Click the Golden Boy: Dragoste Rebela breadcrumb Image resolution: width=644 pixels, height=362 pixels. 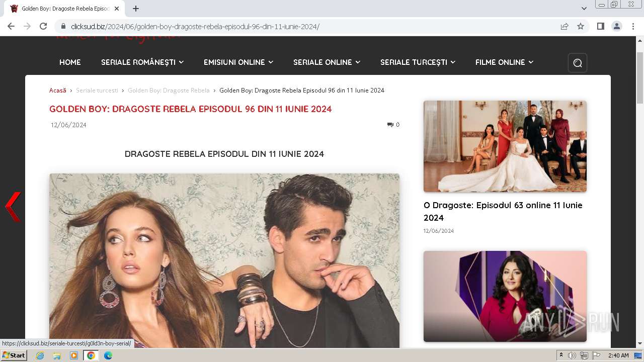click(x=169, y=90)
